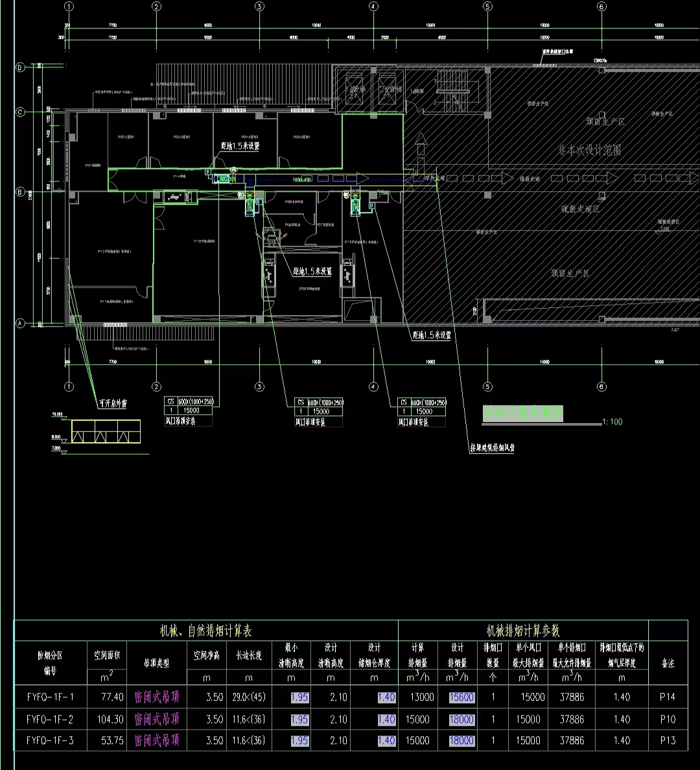Click highlighted 1.95 value in FYFO-1F-1 row
This screenshot has width=700, height=770.
pyautogui.click(x=299, y=698)
